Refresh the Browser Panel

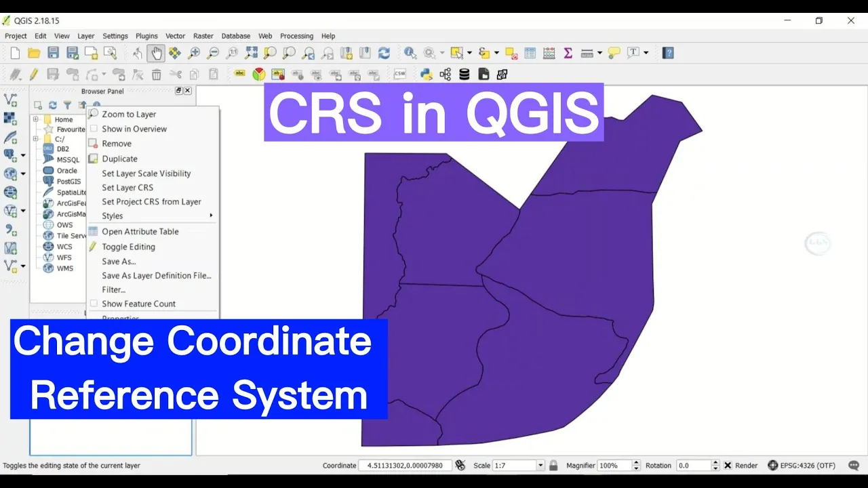click(x=52, y=105)
